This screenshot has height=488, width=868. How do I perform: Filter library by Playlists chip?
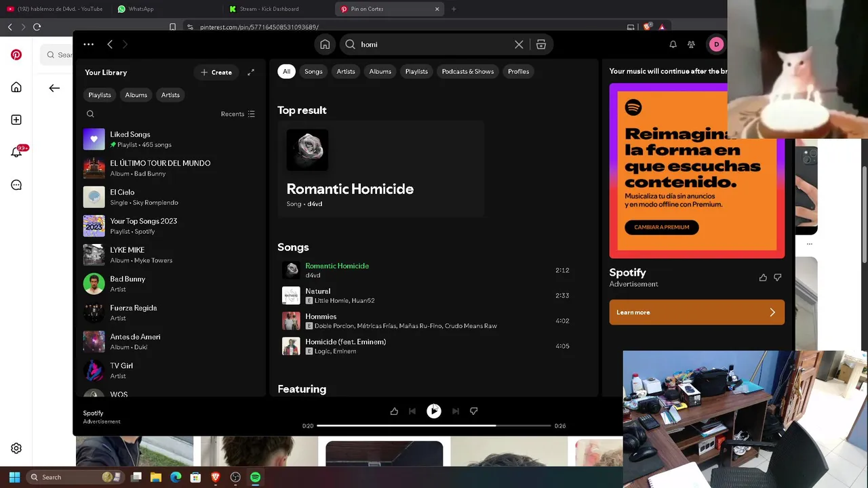click(x=100, y=95)
